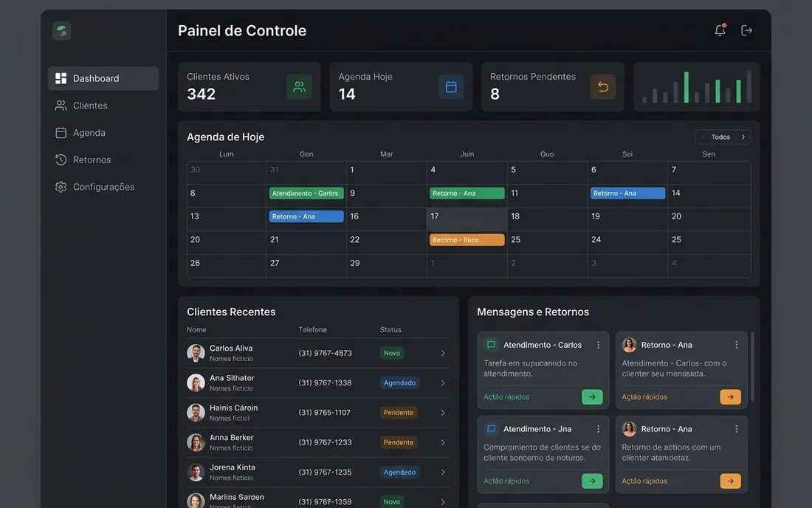Image resolution: width=812 pixels, height=508 pixels.
Task: Click green arrow on Atendimento - Jna card
Action: pyautogui.click(x=592, y=481)
